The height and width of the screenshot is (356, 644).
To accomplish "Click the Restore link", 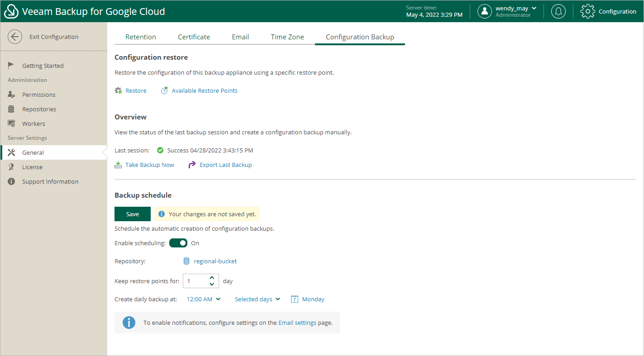I will (x=136, y=90).
